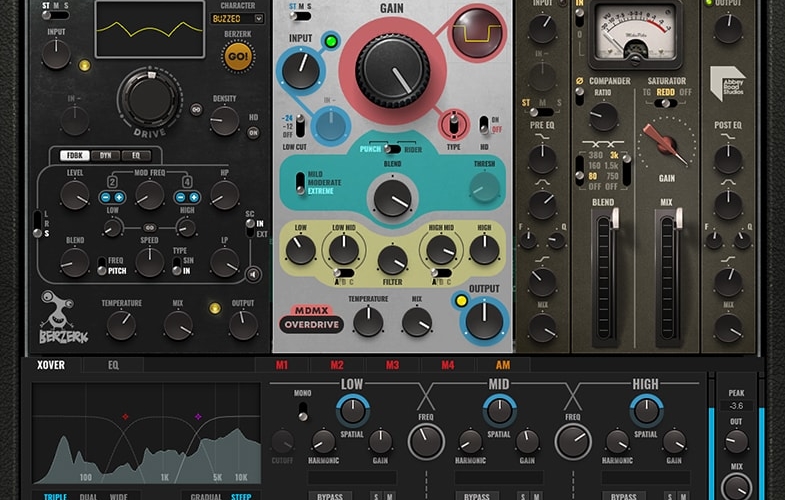Click the blue-ringed OUTPUT knob in Overdrive
The image size is (785, 500).
(484, 321)
